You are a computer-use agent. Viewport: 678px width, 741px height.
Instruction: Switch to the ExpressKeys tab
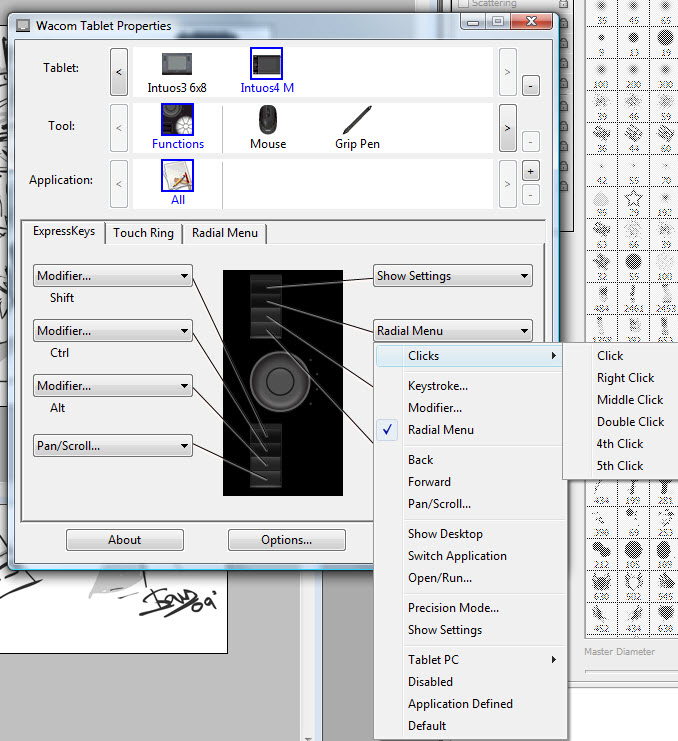click(64, 231)
